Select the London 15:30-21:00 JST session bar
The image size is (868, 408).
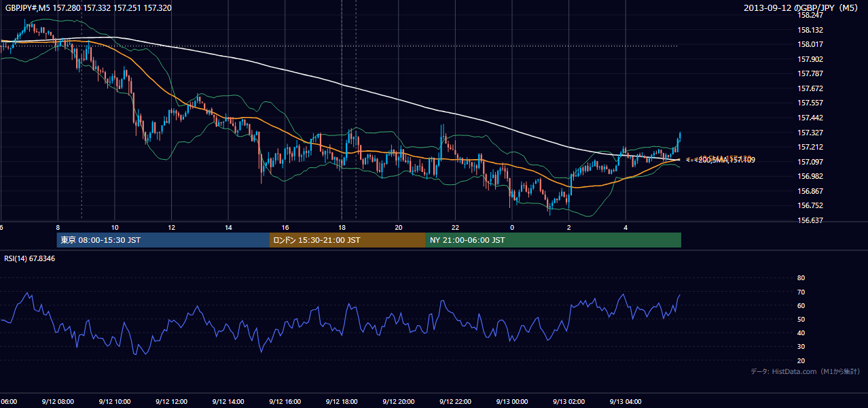click(348, 240)
